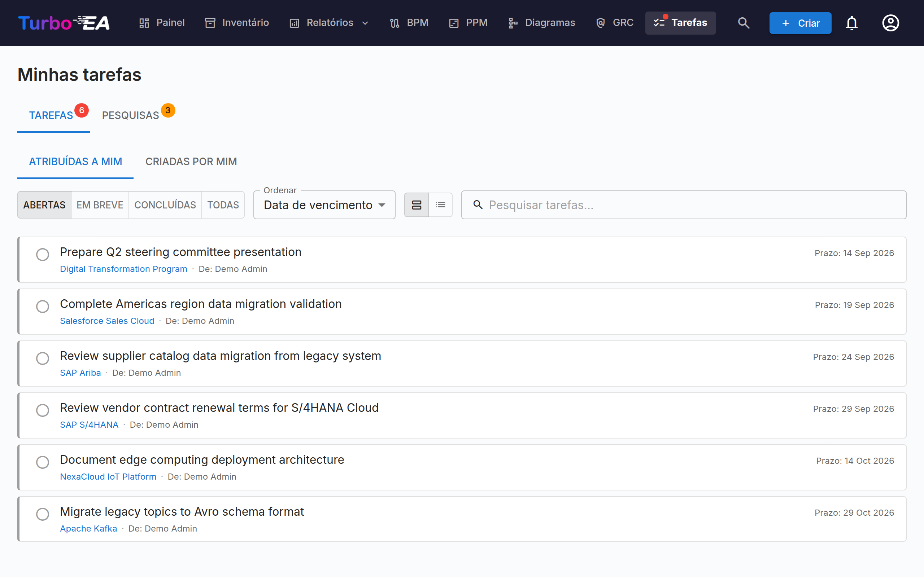
Task: Click the Criar button
Action: 800,23
